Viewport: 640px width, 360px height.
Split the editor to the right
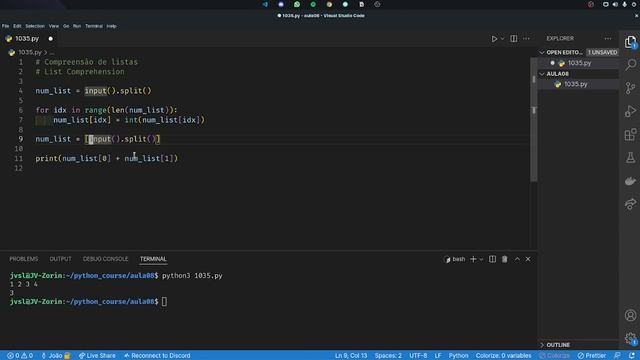[x=513, y=39]
